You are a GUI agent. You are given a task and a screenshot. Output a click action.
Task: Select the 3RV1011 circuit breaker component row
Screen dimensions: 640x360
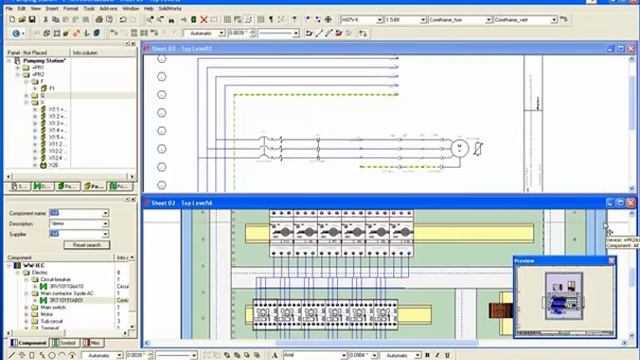[x=66, y=287]
